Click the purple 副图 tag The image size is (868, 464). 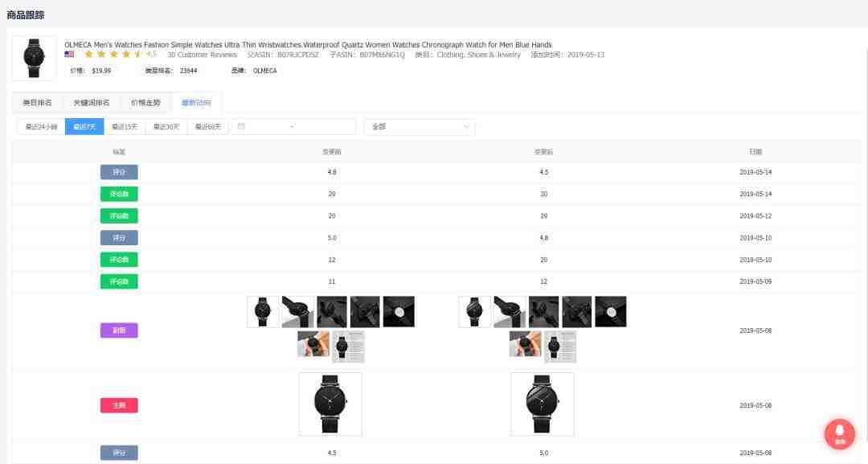pyautogui.click(x=119, y=331)
